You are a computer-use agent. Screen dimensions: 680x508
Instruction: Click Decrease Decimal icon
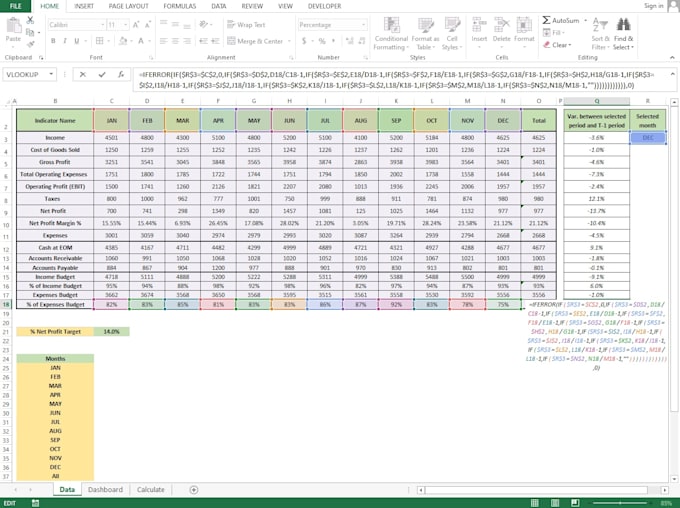[x=361, y=41]
